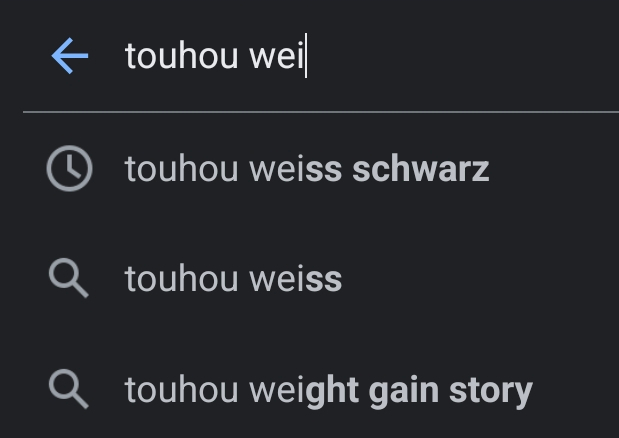Viewport: 619px width, 438px height.
Task: Click the word "touhou" in the search box
Action: 181,57
